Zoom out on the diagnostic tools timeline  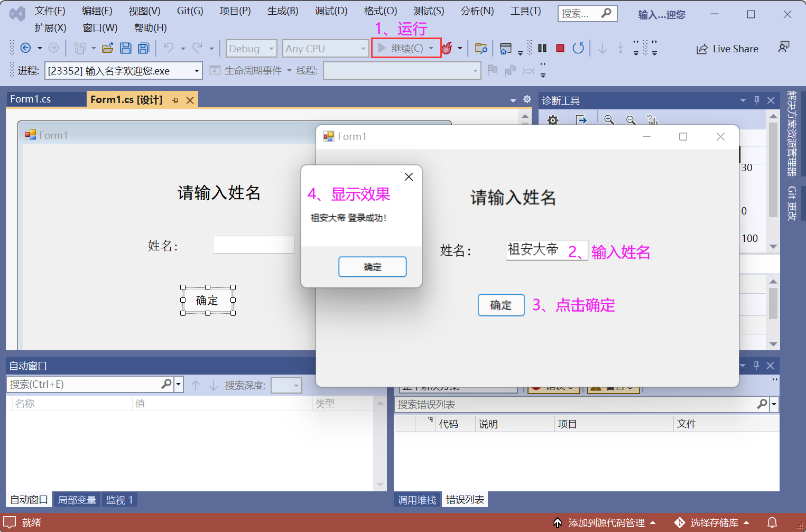click(x=631, y=120)
